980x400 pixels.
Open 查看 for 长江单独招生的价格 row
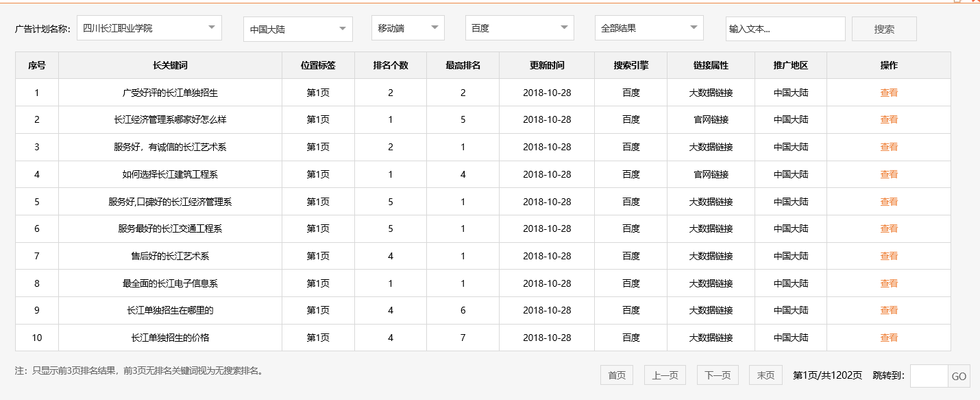pos(888,337)
